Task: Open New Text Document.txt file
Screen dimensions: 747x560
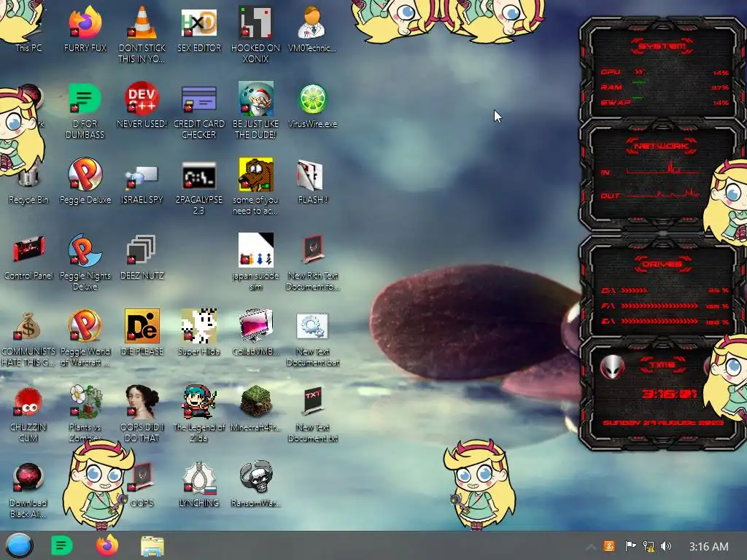Action: pos(312,402)
